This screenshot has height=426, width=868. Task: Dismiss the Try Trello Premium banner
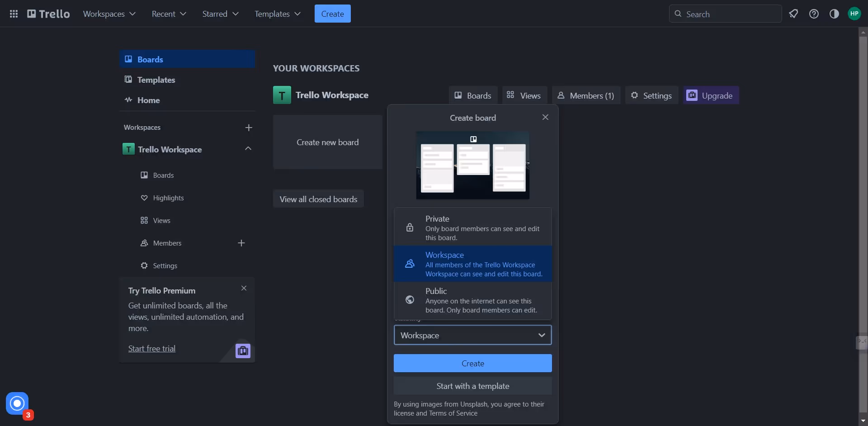[x=244, y=289]
